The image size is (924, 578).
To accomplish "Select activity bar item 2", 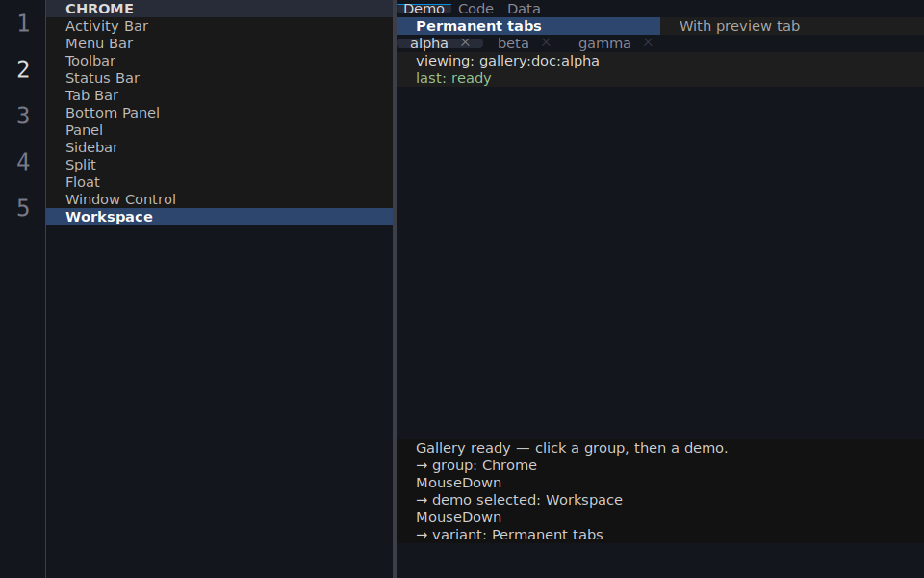I will click(23, 69).
